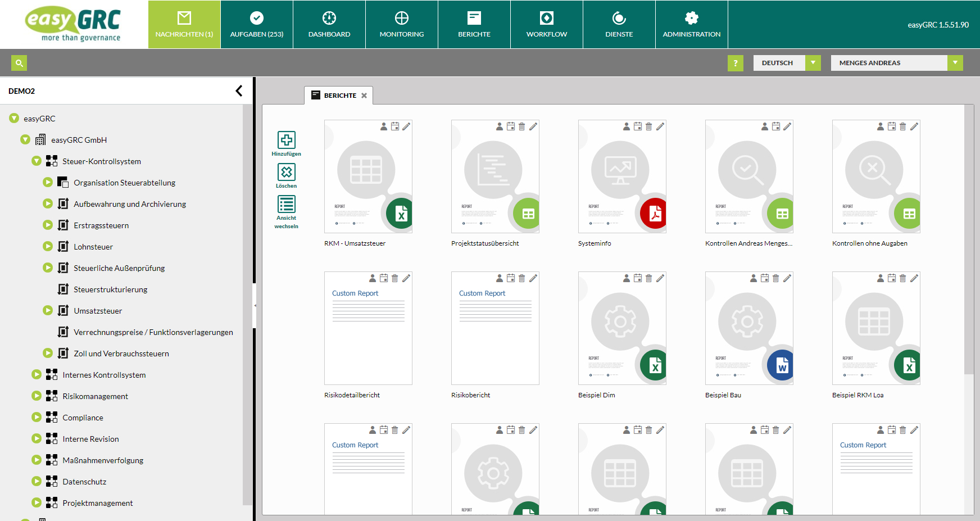The image size is (980, 521).
Task: Collapse the Steuer-Kontrollsystem tree node
Action: (37, 161)
